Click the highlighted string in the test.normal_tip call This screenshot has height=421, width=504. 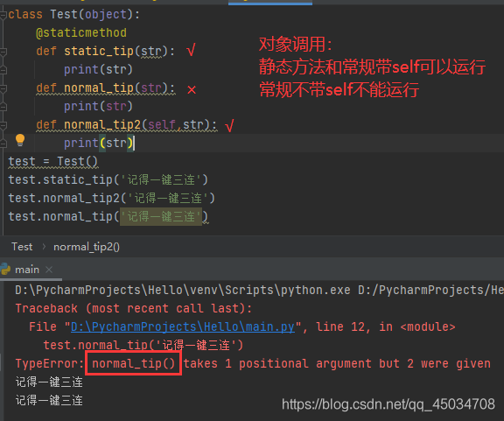(161, 216)
